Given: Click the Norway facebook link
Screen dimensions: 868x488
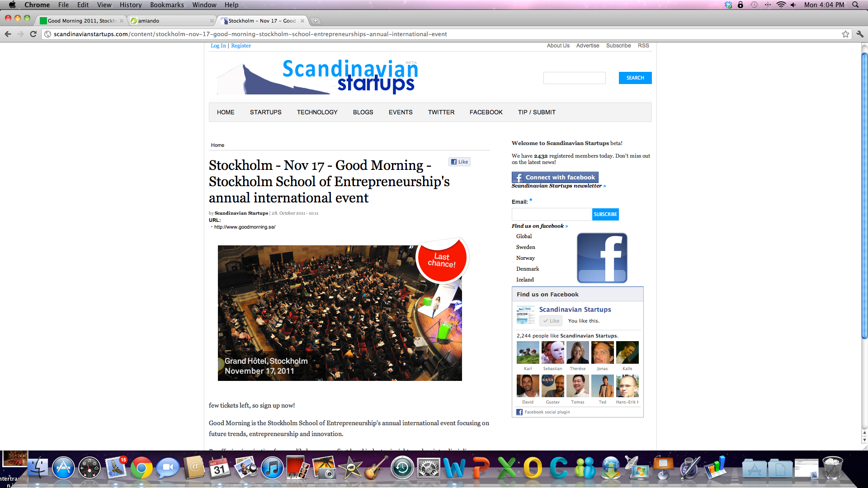Looking at the screenshot, I should [x=525, y=258].
